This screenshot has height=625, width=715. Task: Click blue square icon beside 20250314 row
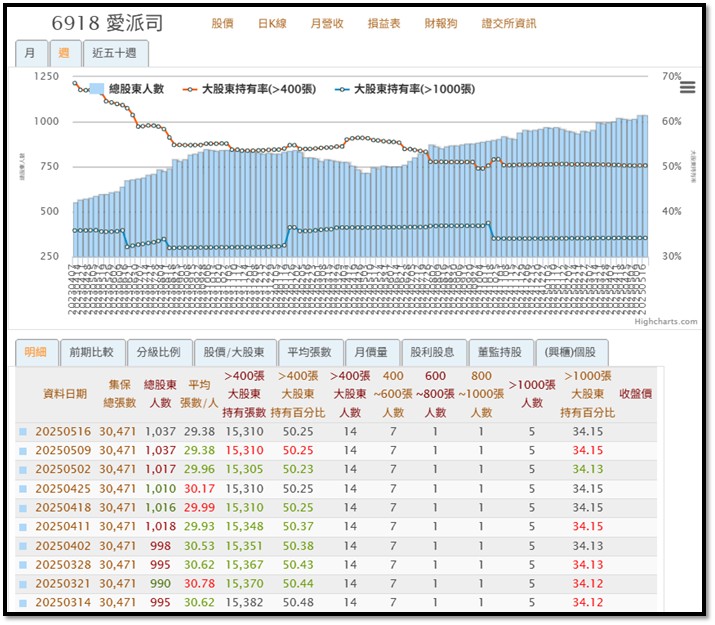click(24, 603)
